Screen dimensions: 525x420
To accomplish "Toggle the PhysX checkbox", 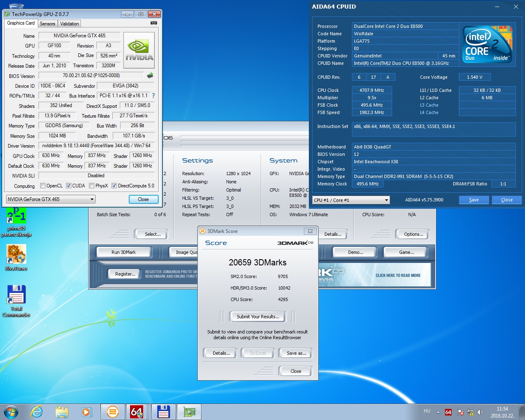I will tap(92, 186).
